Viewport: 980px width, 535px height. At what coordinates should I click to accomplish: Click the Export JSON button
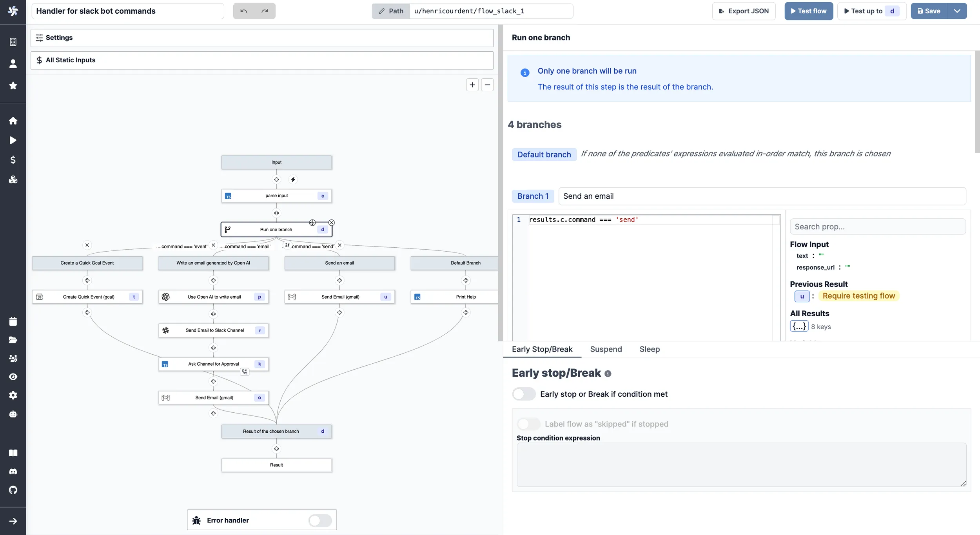pos(744,11)
